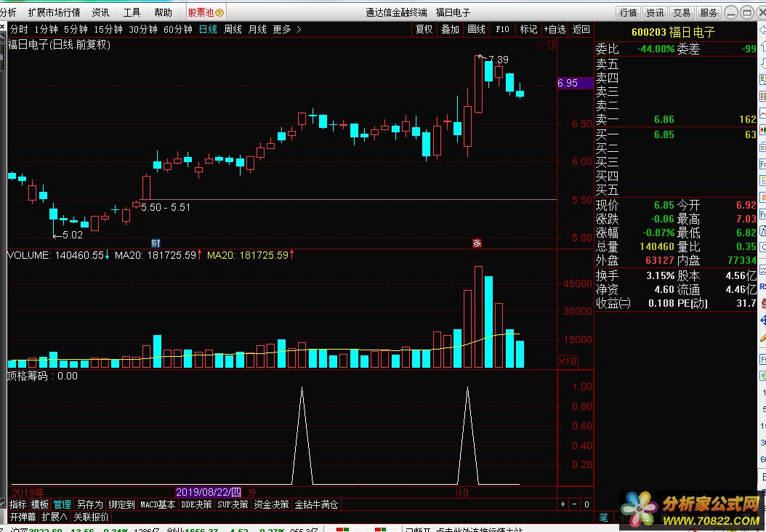Open the 复权 options
Viewport: 766px width, 532px height.
pos(424,29)
